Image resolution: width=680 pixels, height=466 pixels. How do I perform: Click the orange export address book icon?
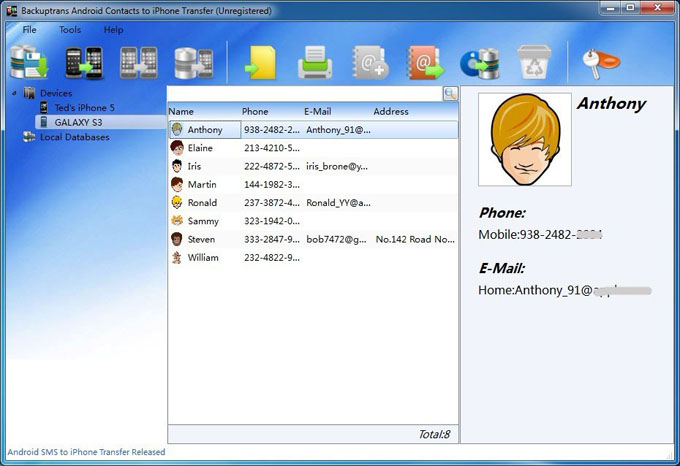click(x=425, y=63)
